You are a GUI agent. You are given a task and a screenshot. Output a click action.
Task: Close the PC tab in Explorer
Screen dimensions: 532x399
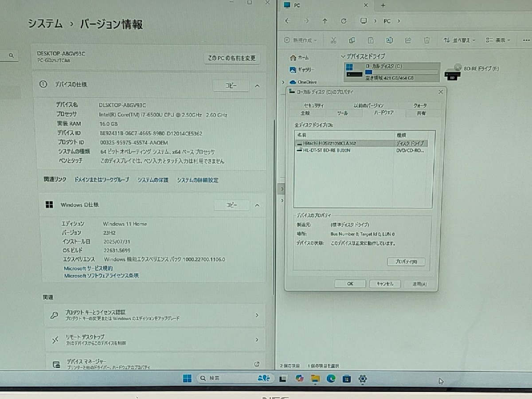tap(366, 5)
